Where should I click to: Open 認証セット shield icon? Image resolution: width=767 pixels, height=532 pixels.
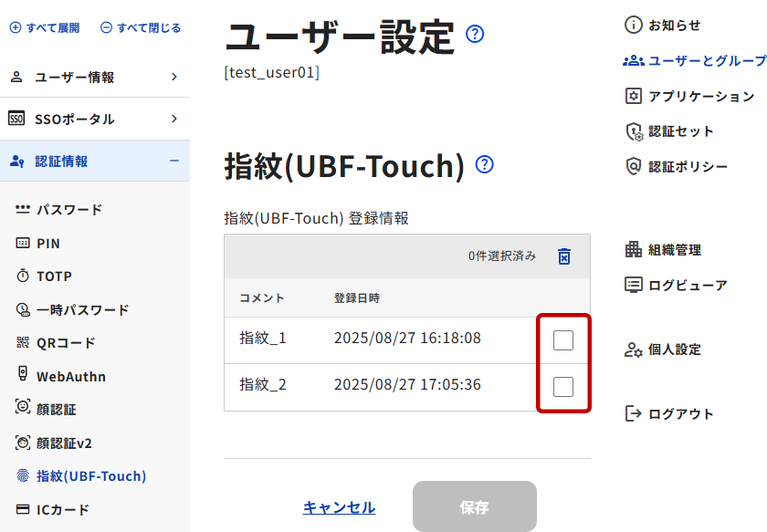pos(634,131)
